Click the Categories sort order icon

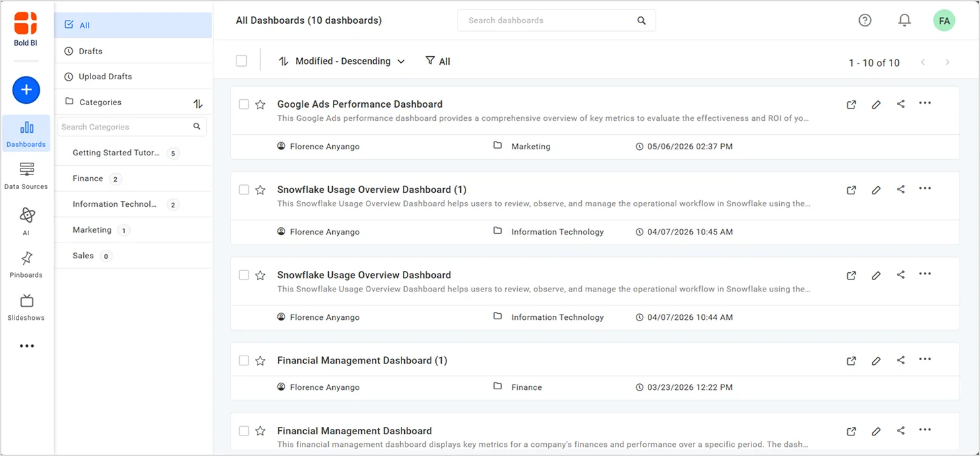(197, 104)
